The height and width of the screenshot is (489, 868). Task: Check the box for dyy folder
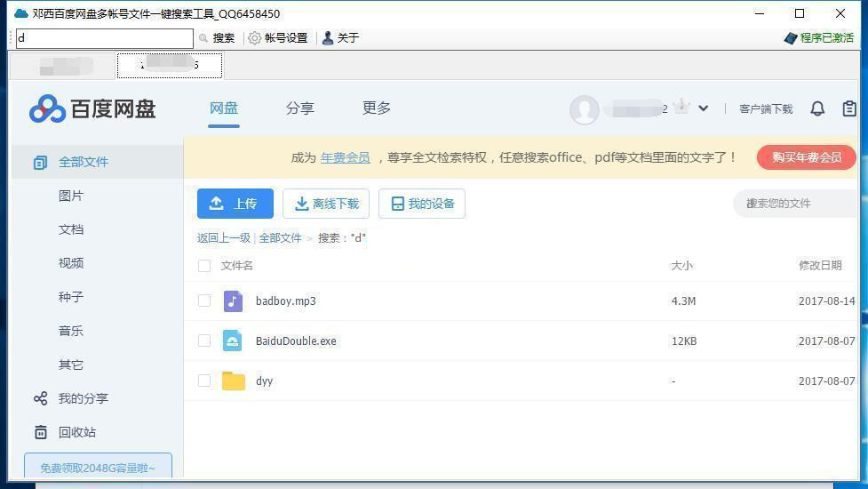pos(204,381)
